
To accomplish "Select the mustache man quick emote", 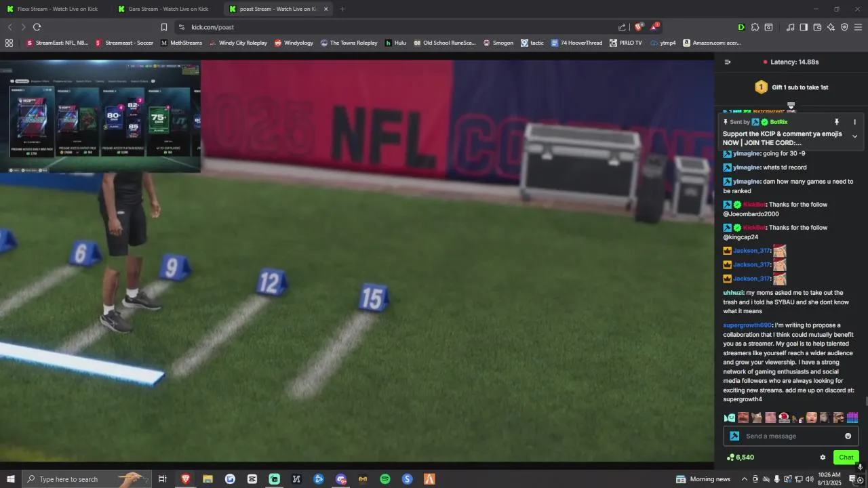I will (743, 418).
